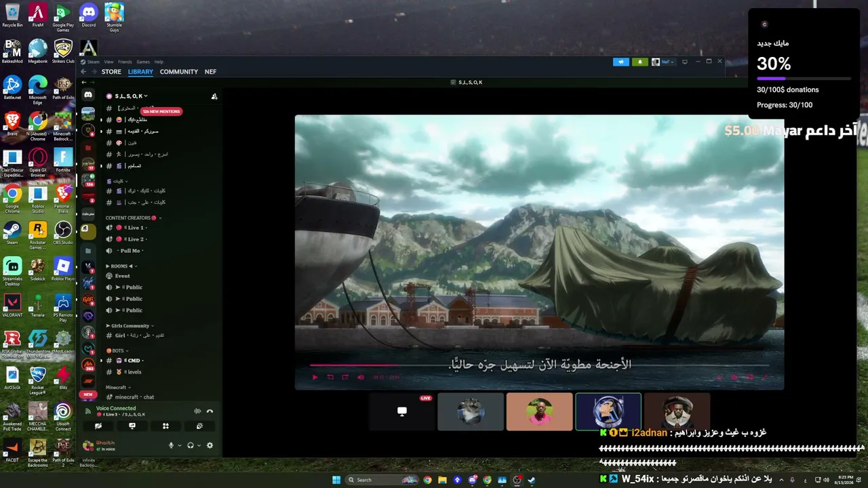
Task: Toggle video mute speaker icon in stream player
Action: pyautogui.click(x=361, y=378)
